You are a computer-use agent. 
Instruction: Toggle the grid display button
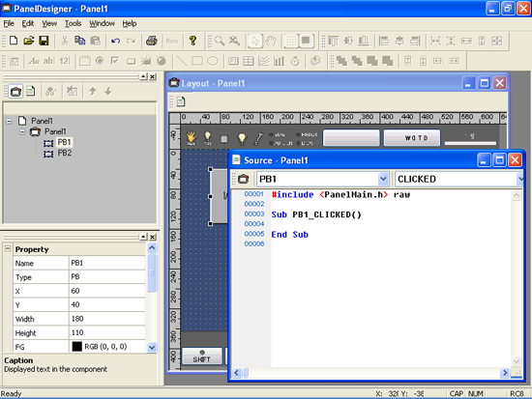coord(291,41)
